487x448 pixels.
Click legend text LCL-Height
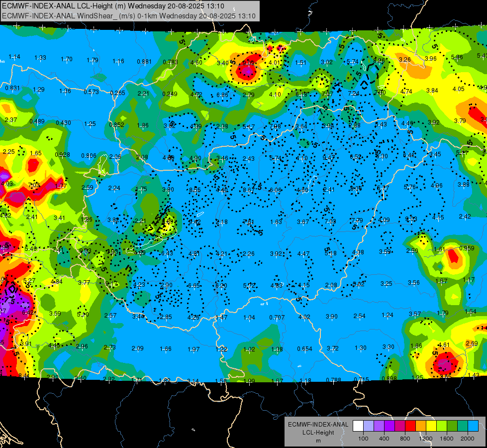click(x=318, y=433)
